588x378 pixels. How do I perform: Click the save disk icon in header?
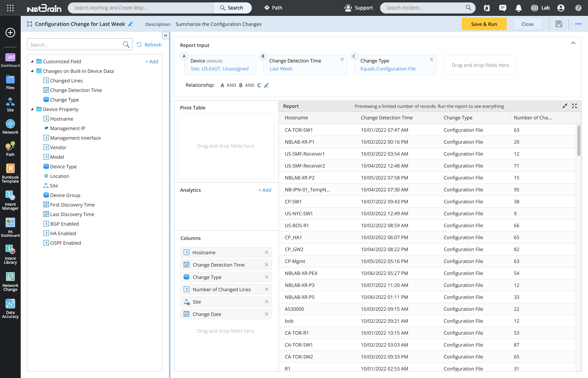pyautogui.click(x=559, y=24)
